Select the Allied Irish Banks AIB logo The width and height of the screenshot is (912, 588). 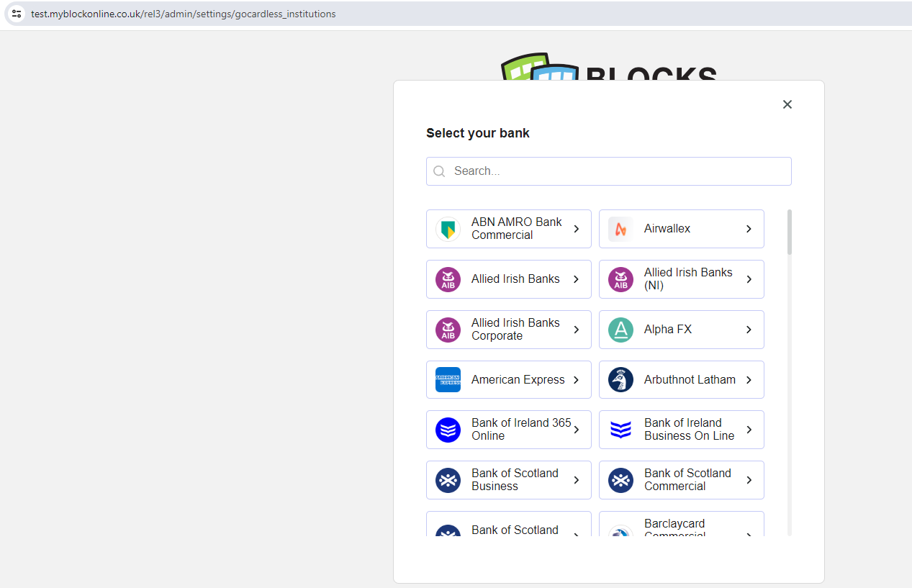(448, 279)
